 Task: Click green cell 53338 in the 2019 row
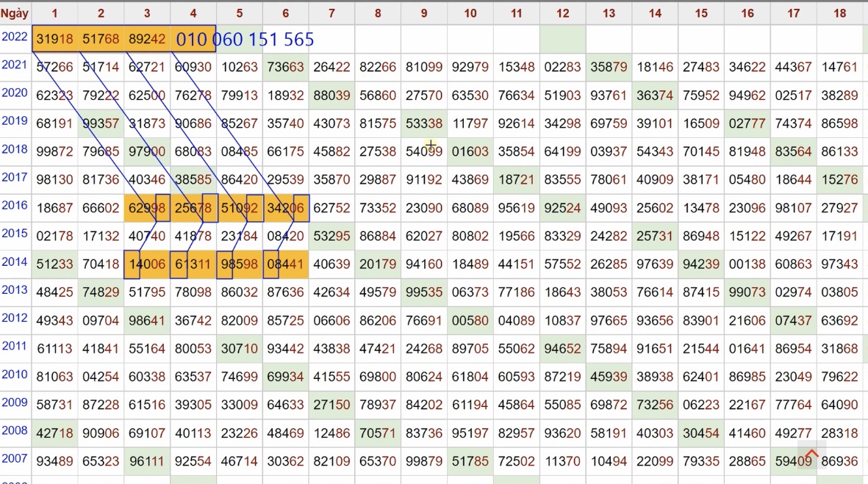coord(424,123)
